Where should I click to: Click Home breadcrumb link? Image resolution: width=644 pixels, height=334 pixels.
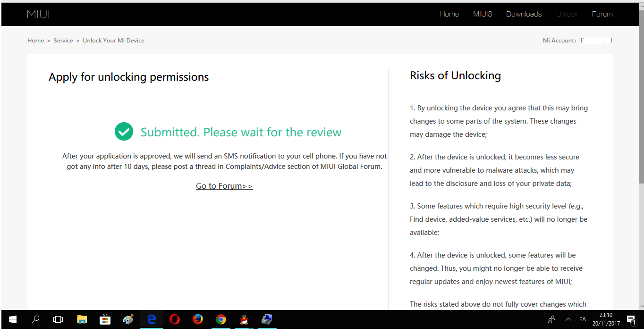click(x=35, y=41)
